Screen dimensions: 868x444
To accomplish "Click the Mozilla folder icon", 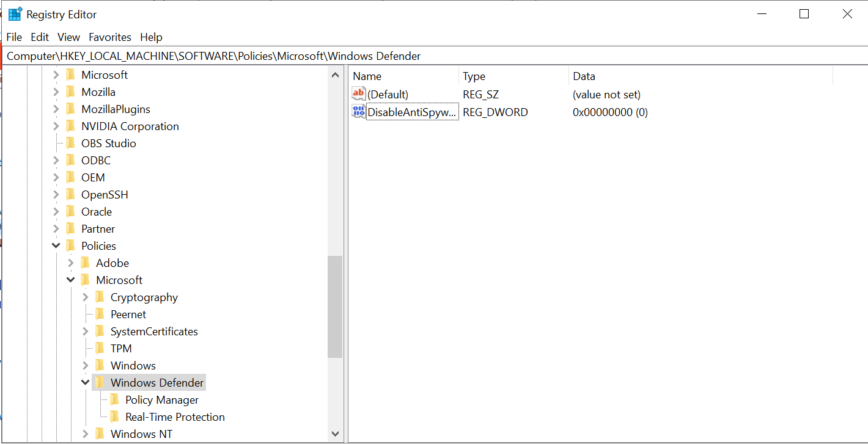I will [70, 92].
